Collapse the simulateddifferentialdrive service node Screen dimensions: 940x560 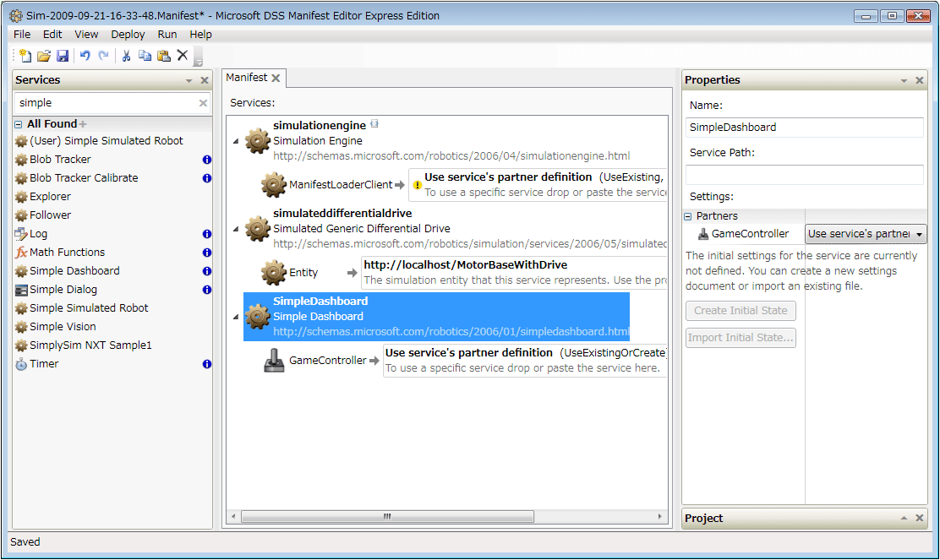click(236, 229)
